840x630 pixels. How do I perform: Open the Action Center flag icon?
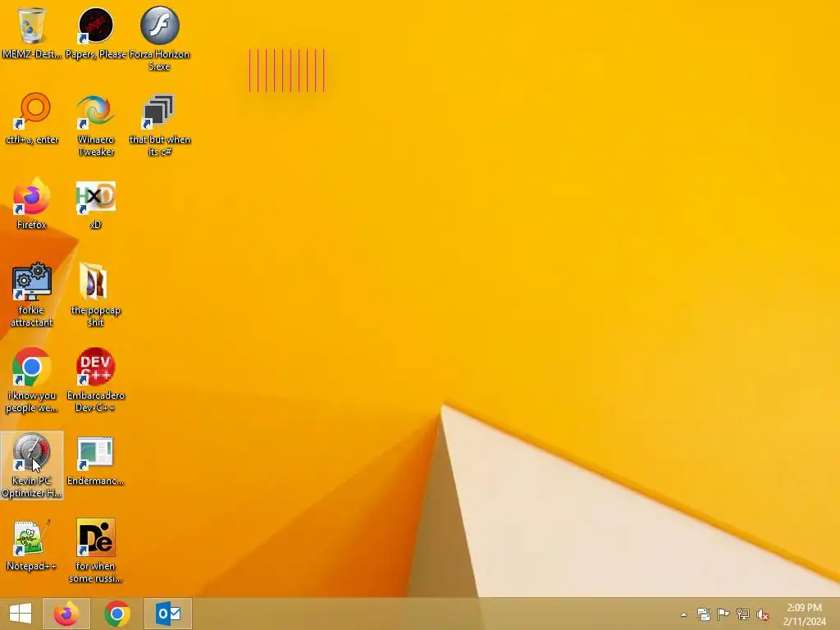coord(723,614)
